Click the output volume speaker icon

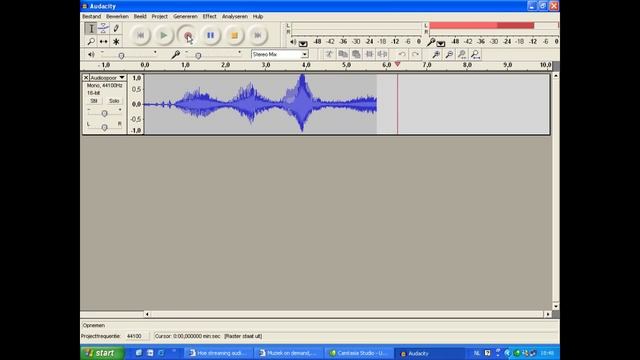click(x=91, y=54)
